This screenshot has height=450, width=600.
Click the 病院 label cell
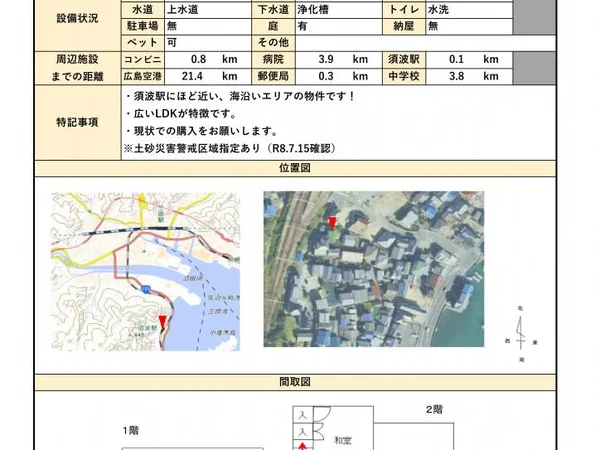click(273, 59)
